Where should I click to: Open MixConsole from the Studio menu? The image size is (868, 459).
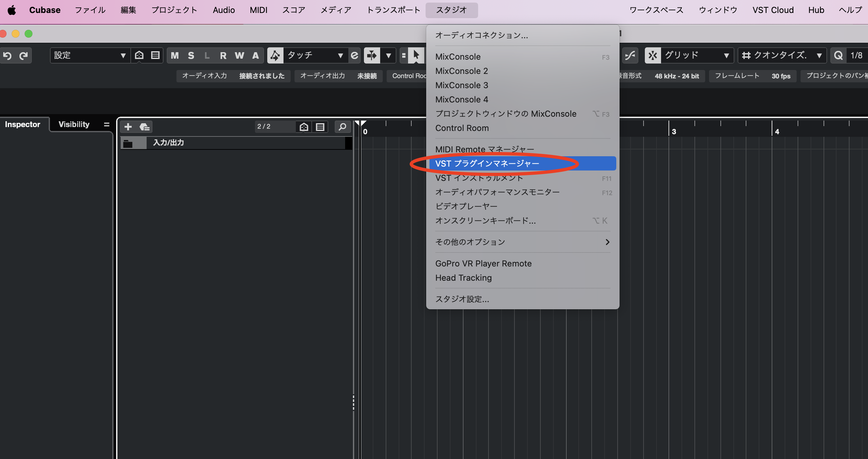coord(522,57)
